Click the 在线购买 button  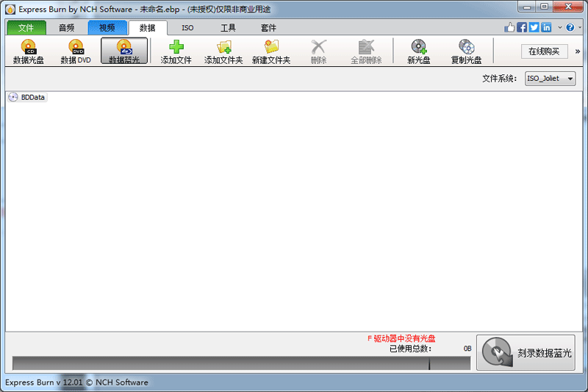(544, 51)
